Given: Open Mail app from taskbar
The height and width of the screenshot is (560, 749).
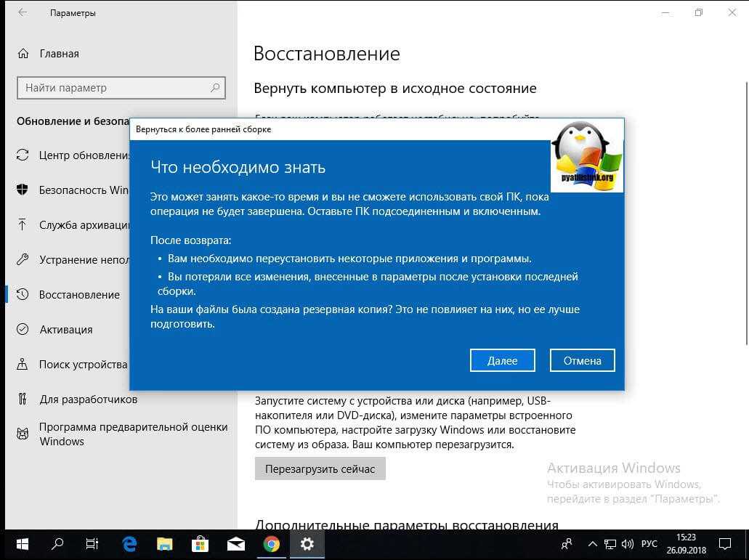Looking at the screenshot, I should pyautogui.click(x=236, y=544).
